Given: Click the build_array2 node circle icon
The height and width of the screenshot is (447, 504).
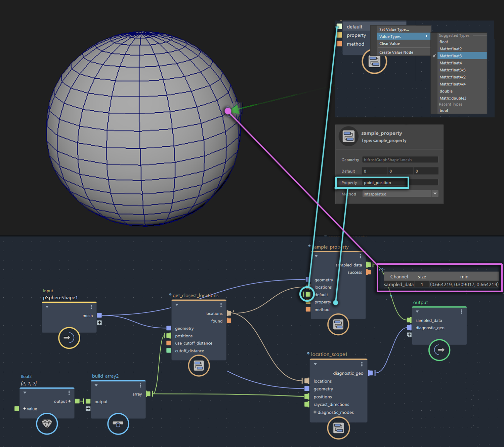Looking at the screenshot, I should point(118,424).
